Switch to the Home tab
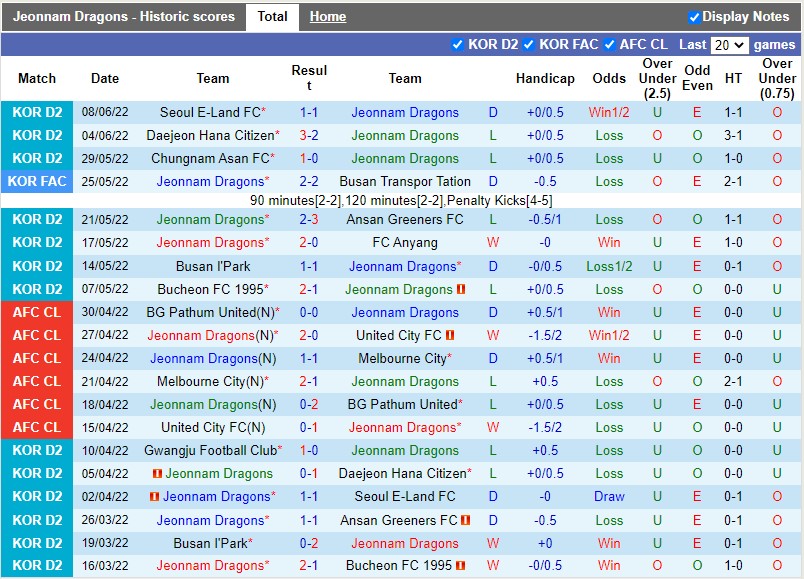The height and width of the screenshot is (579, 804). click(327, 17)
